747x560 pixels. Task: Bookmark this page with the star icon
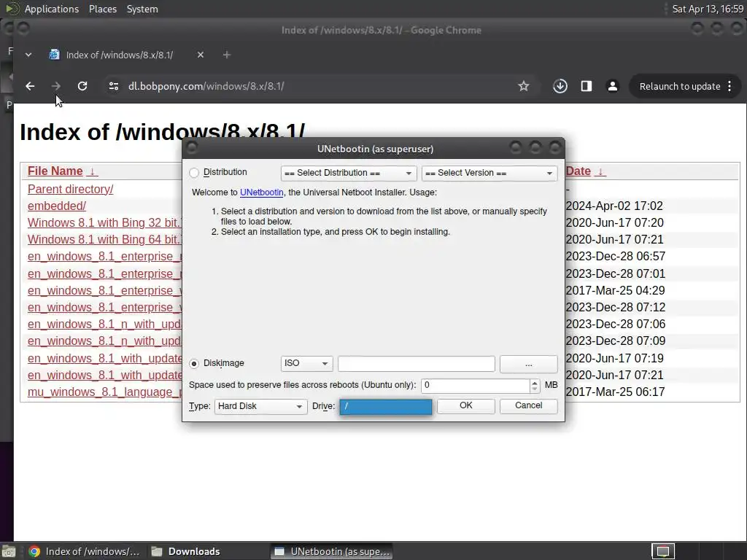click(x=524, y=86)
